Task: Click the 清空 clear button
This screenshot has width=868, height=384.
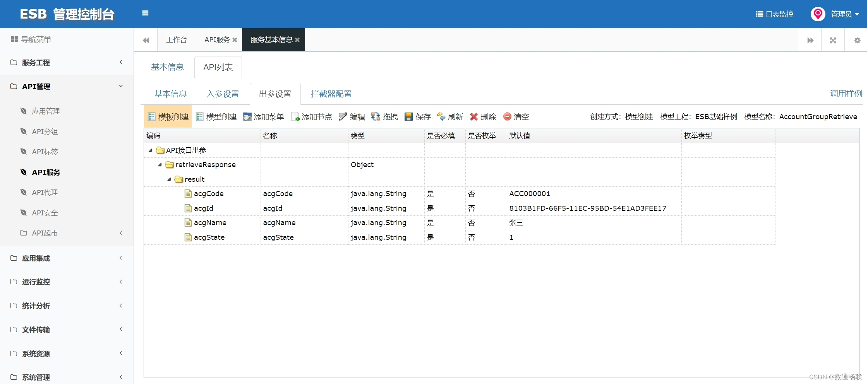Action: (x=516, y=117)
